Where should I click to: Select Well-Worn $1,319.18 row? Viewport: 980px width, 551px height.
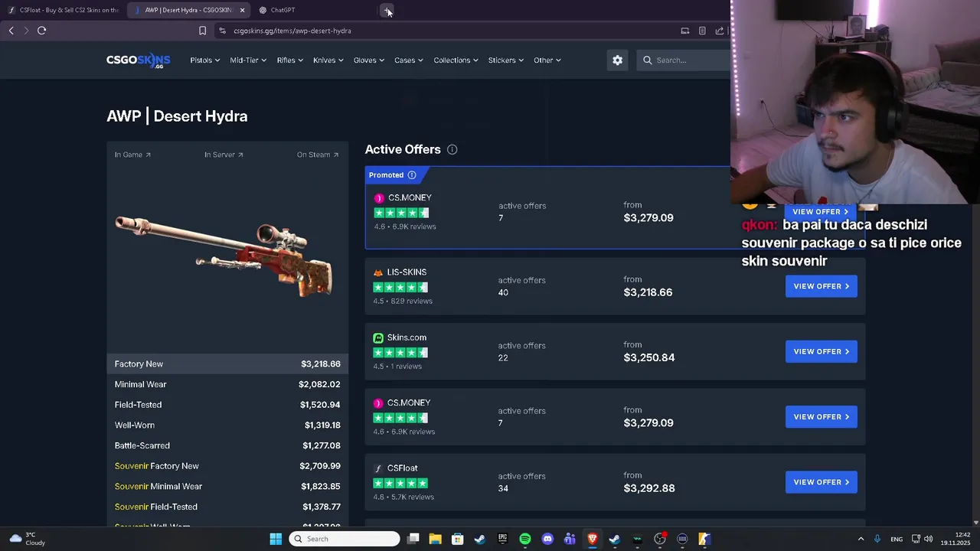point(227,425)
